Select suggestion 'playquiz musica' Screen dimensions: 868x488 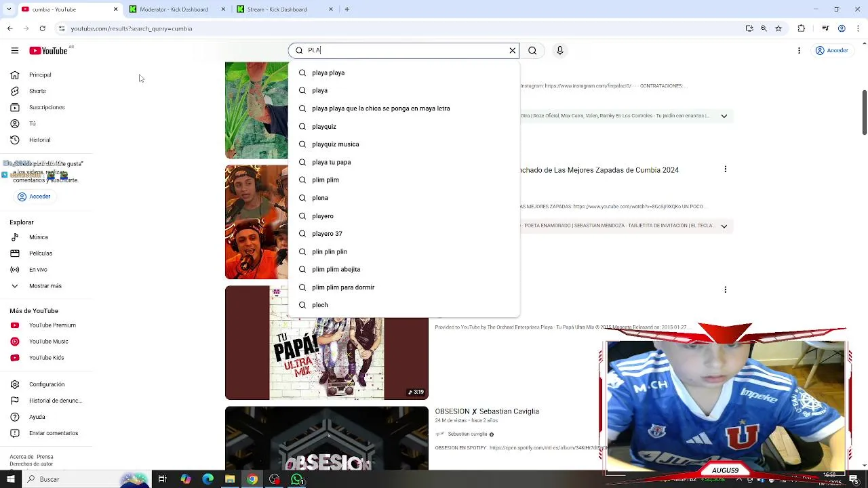pos(404,144)
